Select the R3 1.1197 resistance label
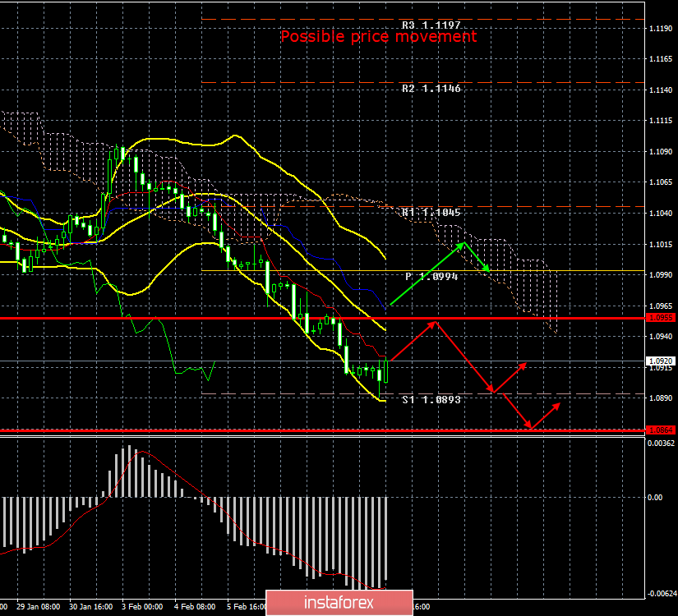The height and width of the screenshot is (616, 678). 431,25
